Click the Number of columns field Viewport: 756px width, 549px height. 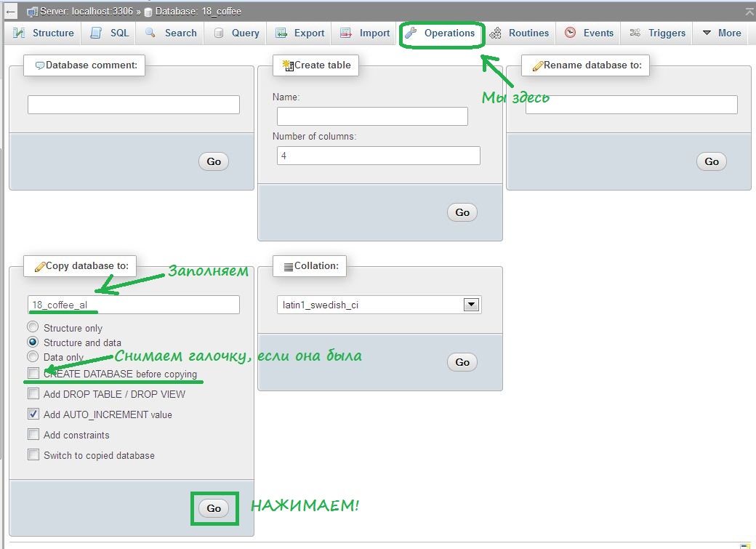tap(378, 156)
